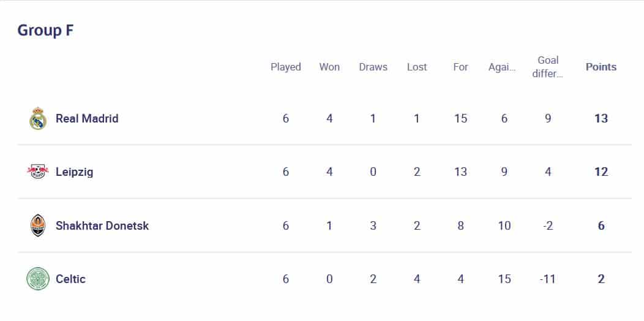The height and width of the screenshot is (321, 644).
Task: Open the Shakhtar Donetsk team link
Action: [102, 225]
